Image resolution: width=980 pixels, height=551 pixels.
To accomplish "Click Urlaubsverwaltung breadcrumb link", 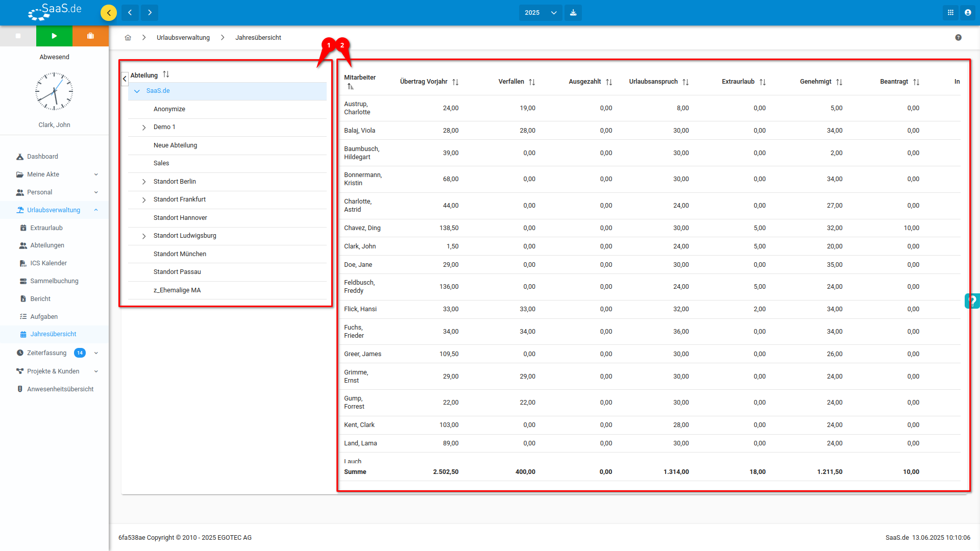I will pos(183,38).
